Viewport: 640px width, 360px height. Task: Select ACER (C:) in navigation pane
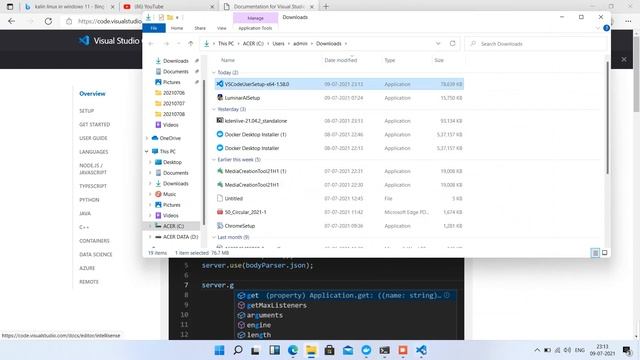tap(173, 226)
